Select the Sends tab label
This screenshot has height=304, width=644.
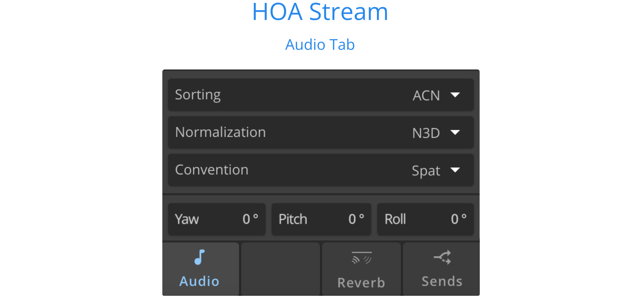point(442,281)
